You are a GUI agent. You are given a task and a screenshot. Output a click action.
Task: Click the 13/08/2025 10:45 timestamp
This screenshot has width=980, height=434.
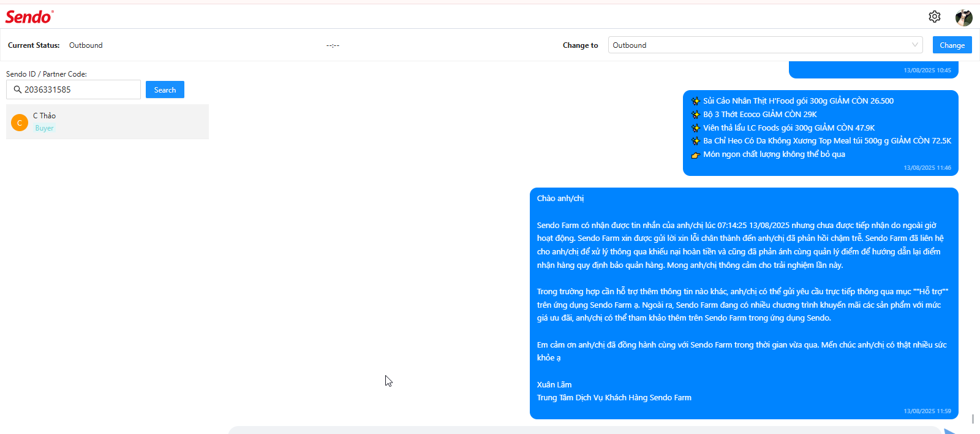pyautogui.click(x=927, y=70)
